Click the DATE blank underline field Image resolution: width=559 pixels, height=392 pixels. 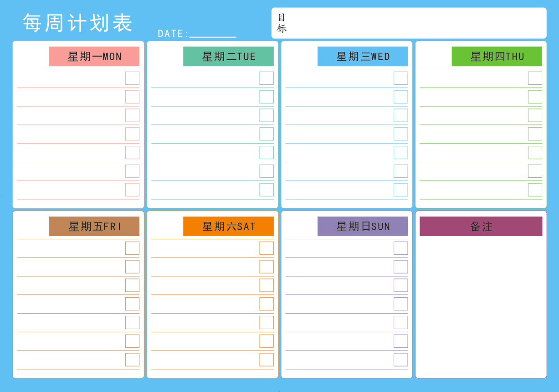point(213,34)
